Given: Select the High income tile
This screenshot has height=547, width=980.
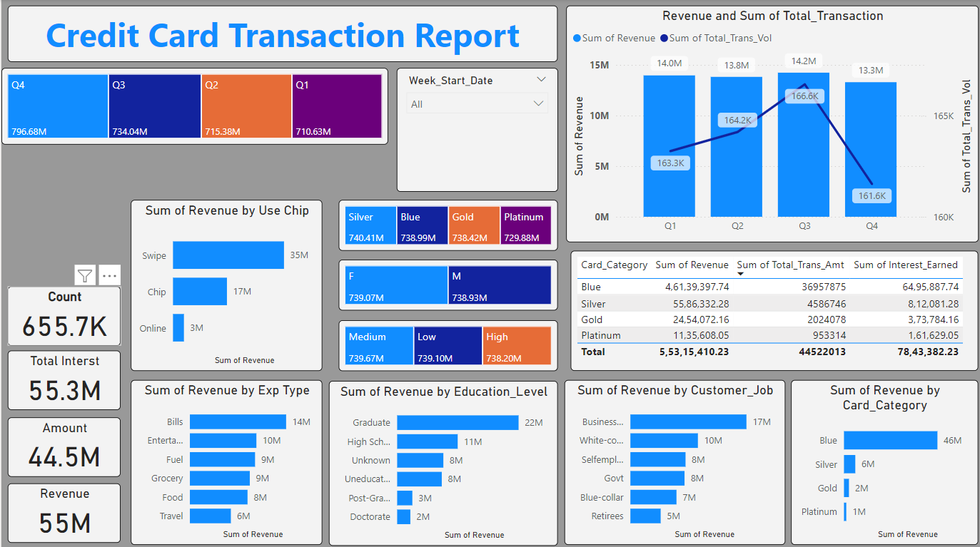Looking at the screenshot, I should [x=517, y=347].
